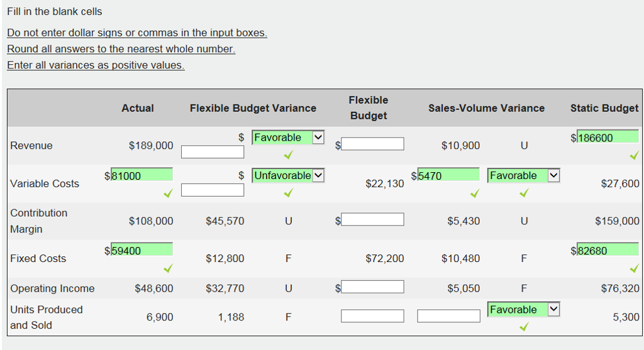Click the Fixed Costs static budget field showing 82680
This screenshot has height=350, width=644.
(x=607, y=250)
